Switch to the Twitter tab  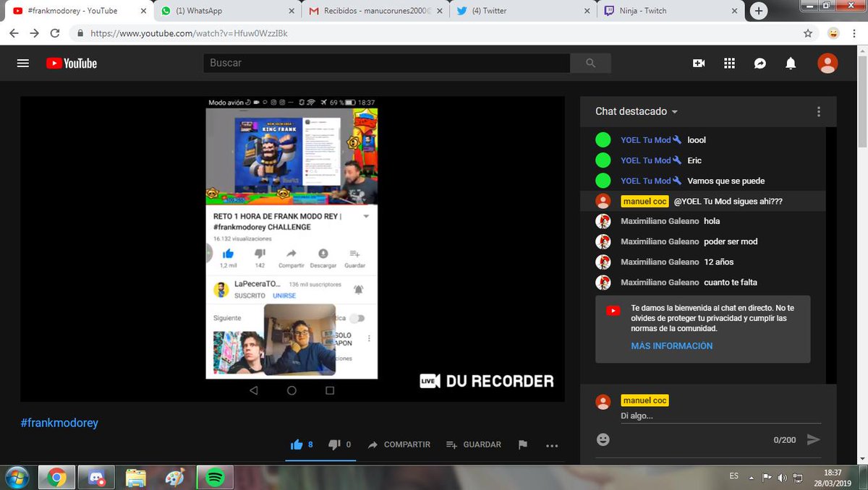(x=522, y=11)
